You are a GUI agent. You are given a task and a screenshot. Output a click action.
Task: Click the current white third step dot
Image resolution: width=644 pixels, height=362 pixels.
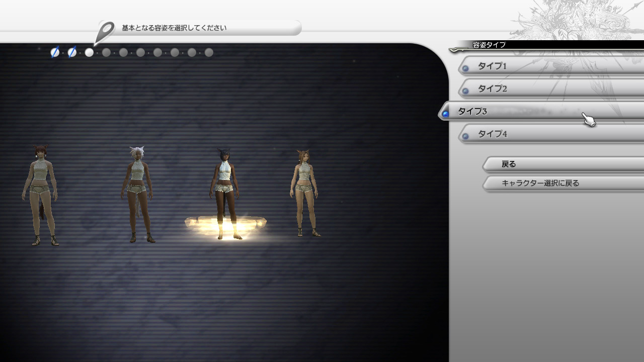point(89,52)
